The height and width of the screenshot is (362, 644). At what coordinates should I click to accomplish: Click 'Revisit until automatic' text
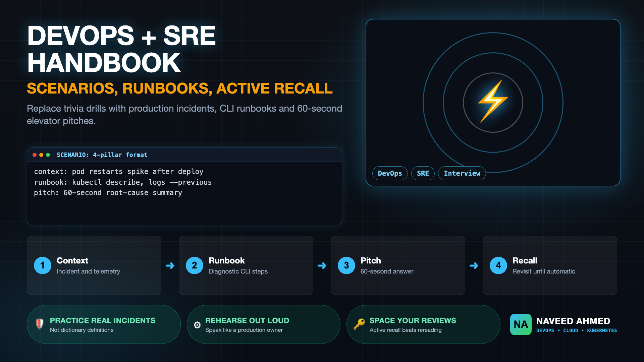[544, 271]
